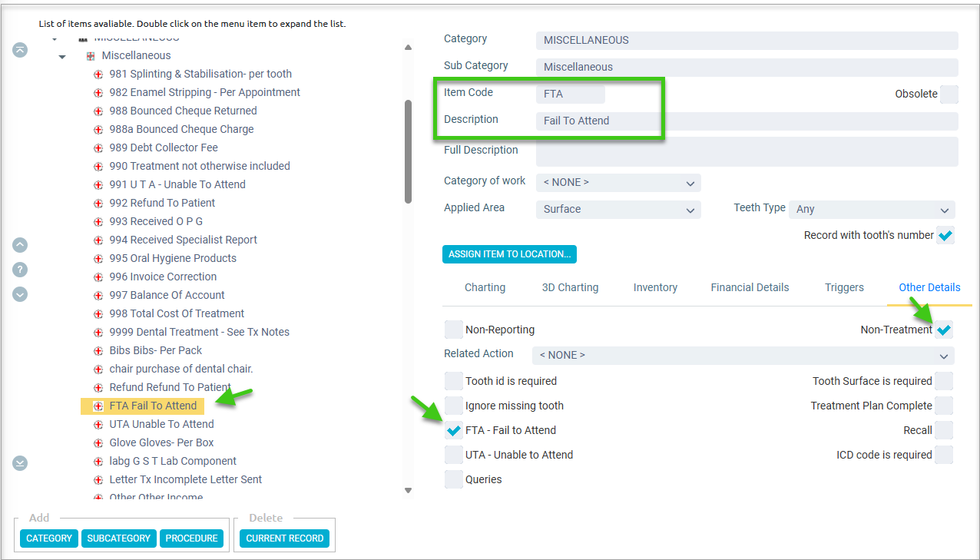The height and width of the screenshot is (560, 980).
Task: Click icon beside 981 Splinting & Stabilisation
Action: click(98, 75)
